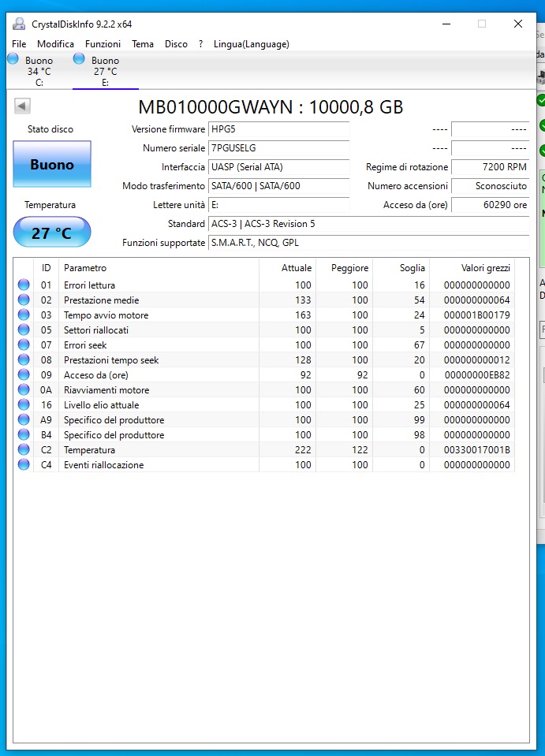Click raw value 000001B00179
The image size is (545, 756).
(x=477, y=315)
